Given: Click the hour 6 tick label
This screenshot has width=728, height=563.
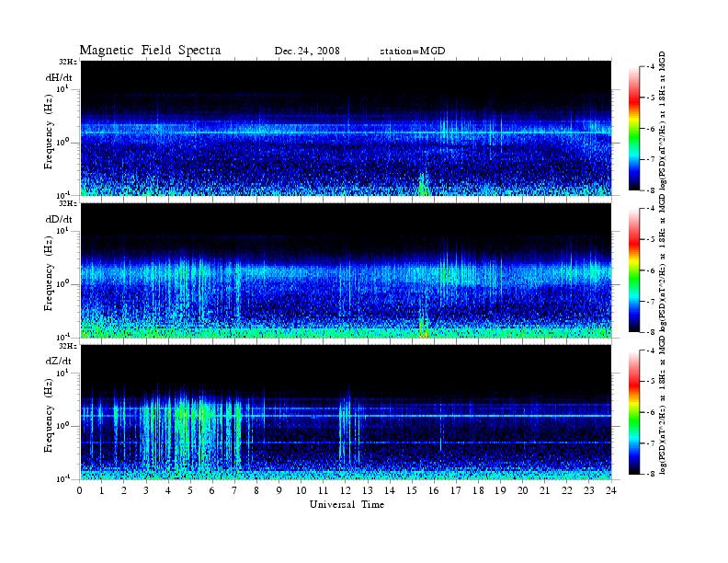Looking at the screenshot, I should pyautogui.click(x=212, y=491).
